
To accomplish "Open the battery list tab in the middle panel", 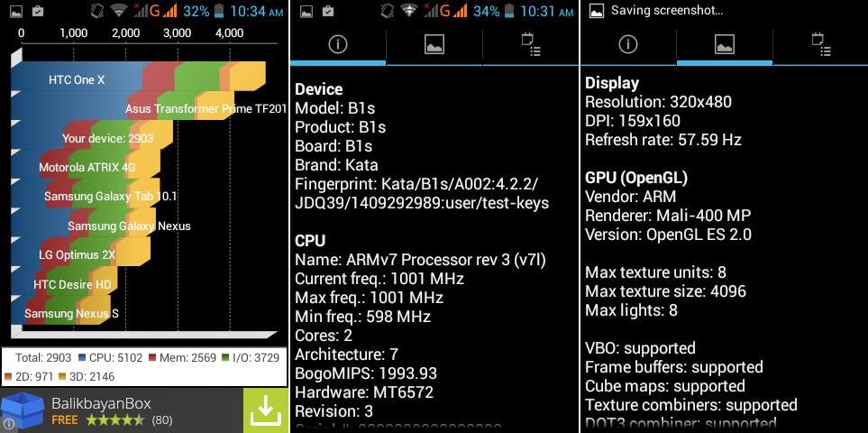I will coord(531,44).
